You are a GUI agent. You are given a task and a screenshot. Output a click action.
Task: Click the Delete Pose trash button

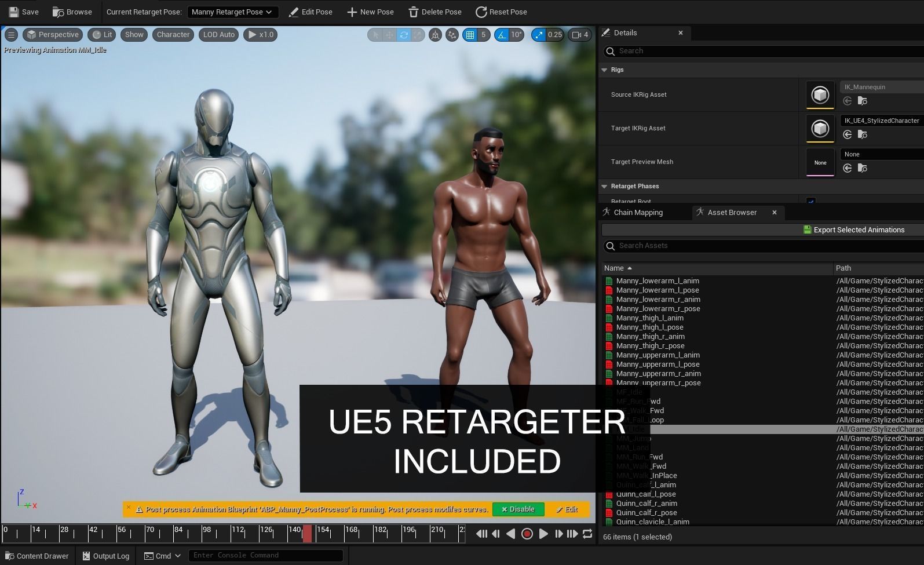pyautogui.click(x=435, y=12)
